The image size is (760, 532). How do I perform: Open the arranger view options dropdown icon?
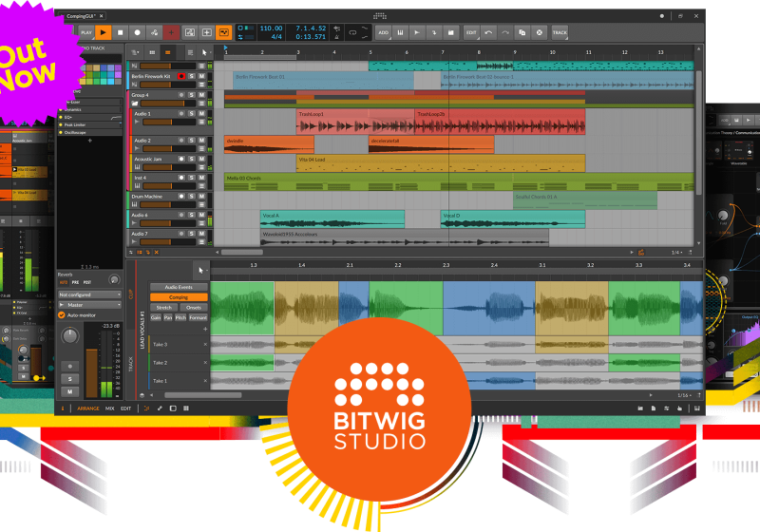click(x=135, y=52)
